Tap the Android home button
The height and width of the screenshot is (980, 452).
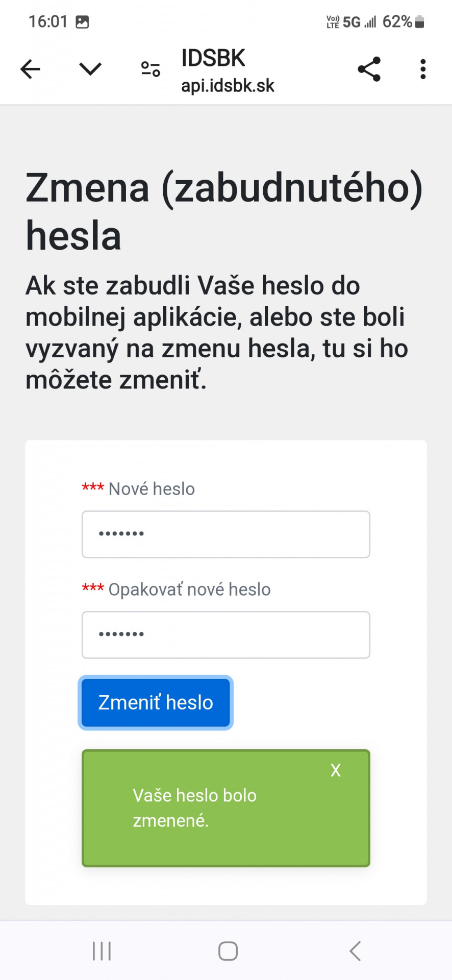coord(228,951)
